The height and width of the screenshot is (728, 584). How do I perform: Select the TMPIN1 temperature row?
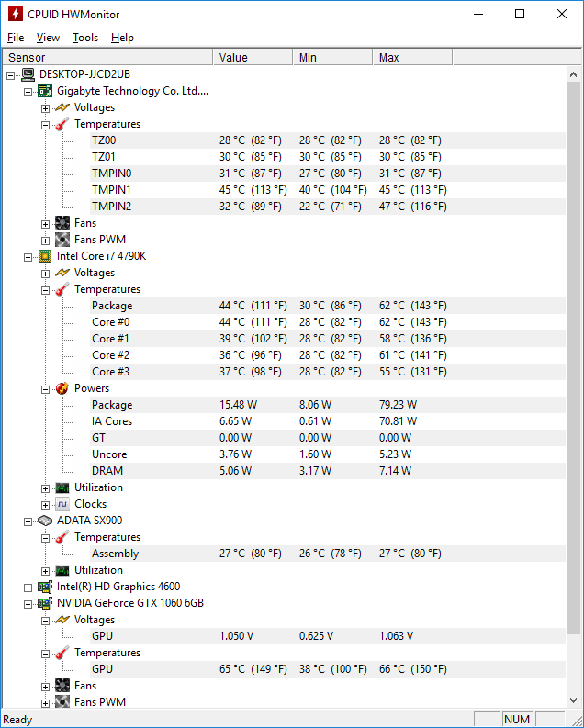pyautogui.click(x=328, y=190)
